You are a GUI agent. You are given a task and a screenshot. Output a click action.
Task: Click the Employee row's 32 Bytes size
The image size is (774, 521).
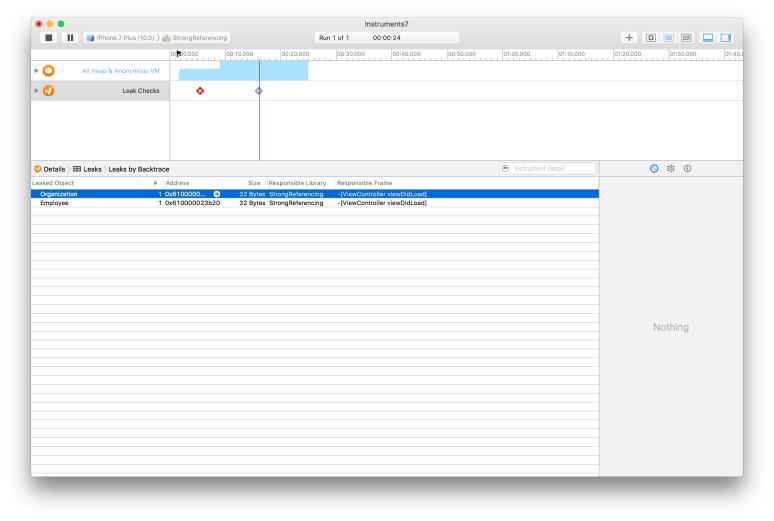(252, 203)
